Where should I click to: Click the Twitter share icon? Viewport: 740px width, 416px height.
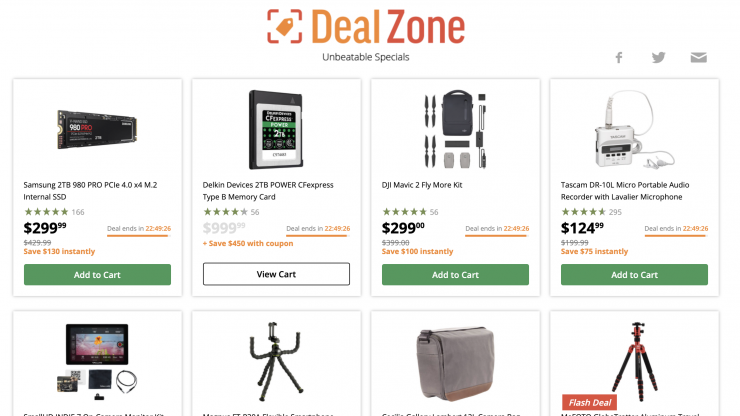[x=658, y=58]
